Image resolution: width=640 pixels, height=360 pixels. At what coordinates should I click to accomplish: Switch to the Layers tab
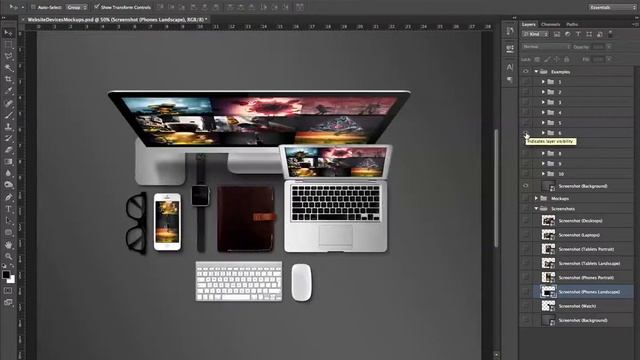click(x=529, y=24)
